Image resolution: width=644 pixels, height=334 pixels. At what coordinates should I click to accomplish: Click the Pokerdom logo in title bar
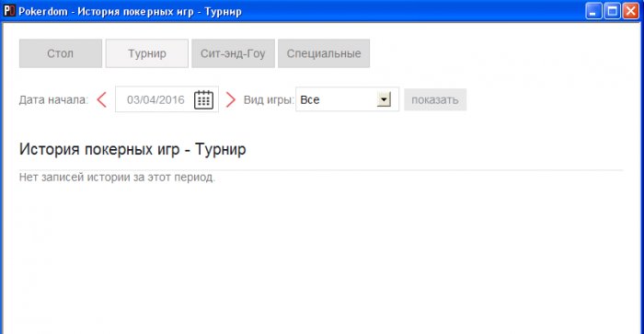click(9, 11)
